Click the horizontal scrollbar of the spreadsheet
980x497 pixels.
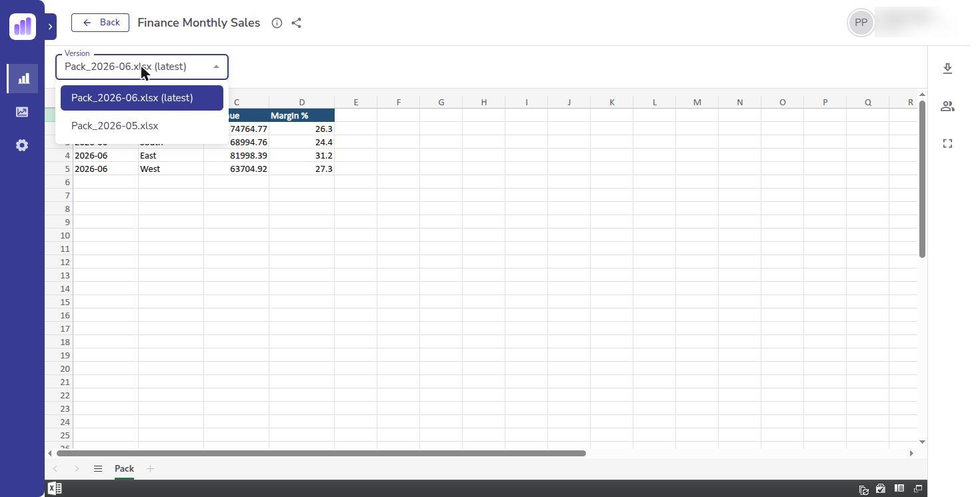click(321, 453)
